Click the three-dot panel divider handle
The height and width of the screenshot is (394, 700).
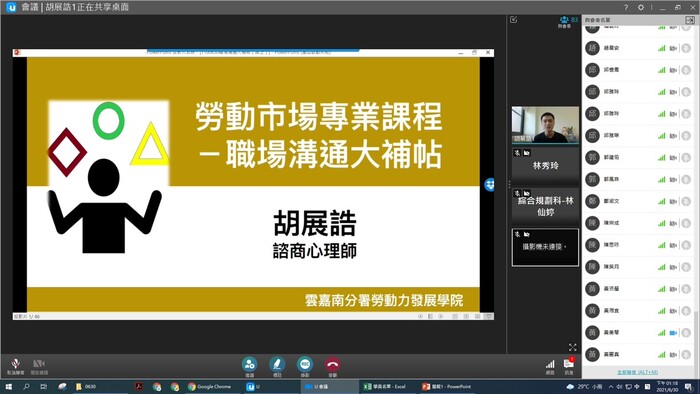509,184
